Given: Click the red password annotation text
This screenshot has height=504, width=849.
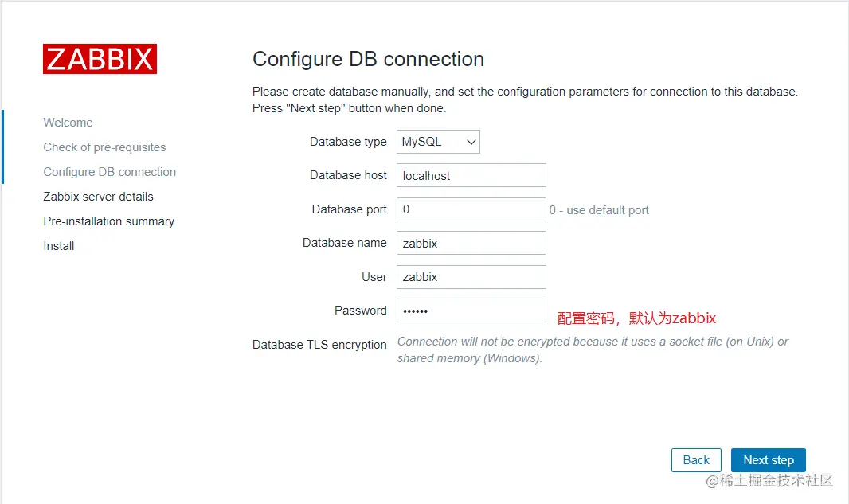Looking at the screenshot, I should point(636,318).
